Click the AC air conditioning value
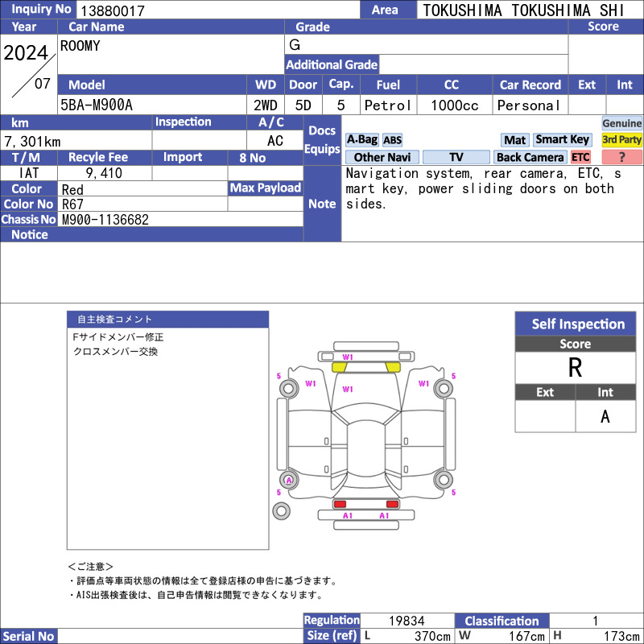Viewport: 644px width, 644px height. pyautogui.click(x=275, y=141)
